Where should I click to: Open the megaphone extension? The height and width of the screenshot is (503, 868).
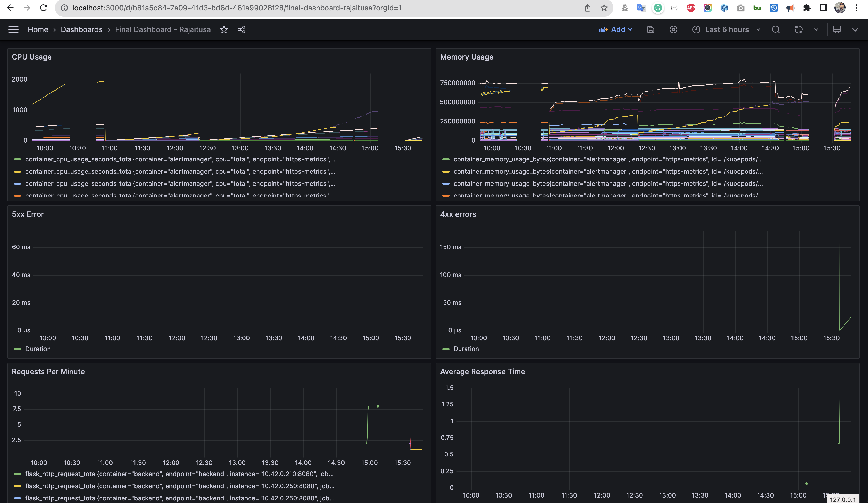point(790,8)
